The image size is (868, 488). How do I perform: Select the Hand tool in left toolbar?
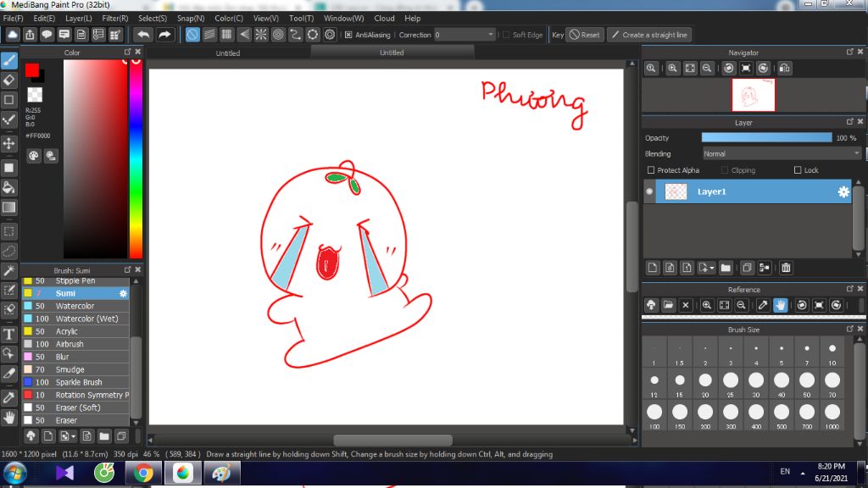[8, 418]
